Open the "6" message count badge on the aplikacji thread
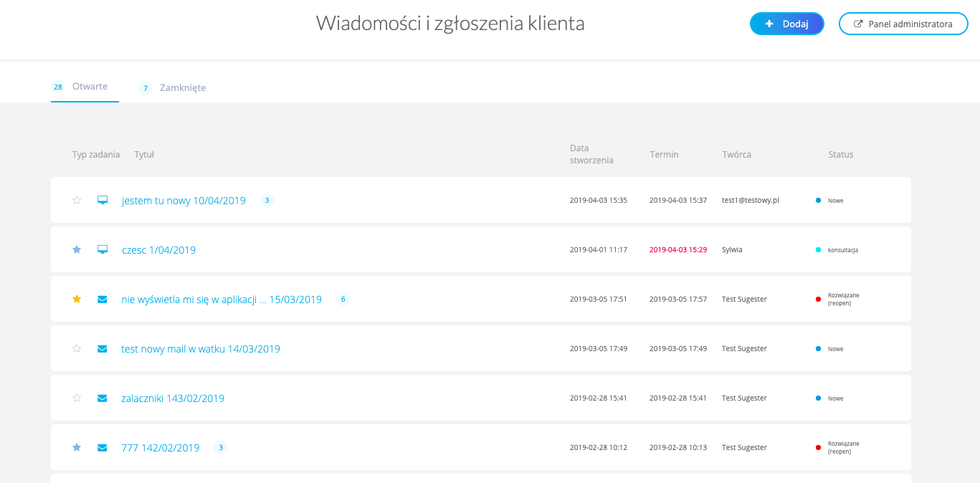Viewport: 980px width, 483px height. tap(343, 299)
